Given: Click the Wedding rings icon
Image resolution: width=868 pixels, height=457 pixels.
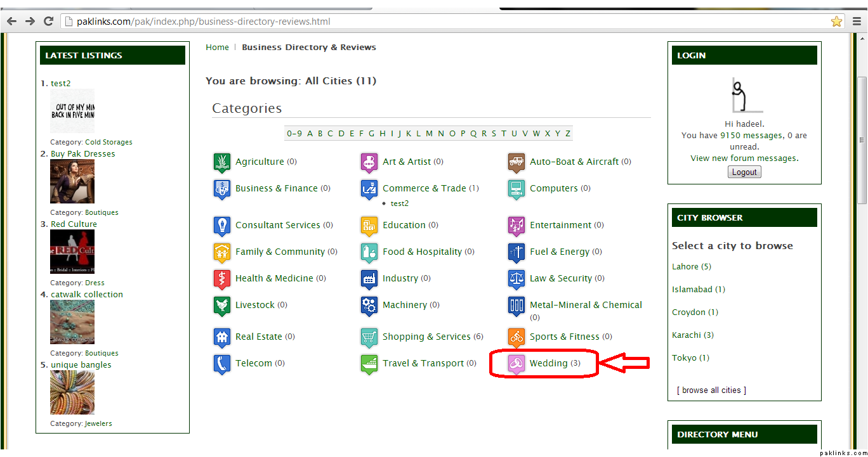Looking at the screenshot, I should coord(516,364).
